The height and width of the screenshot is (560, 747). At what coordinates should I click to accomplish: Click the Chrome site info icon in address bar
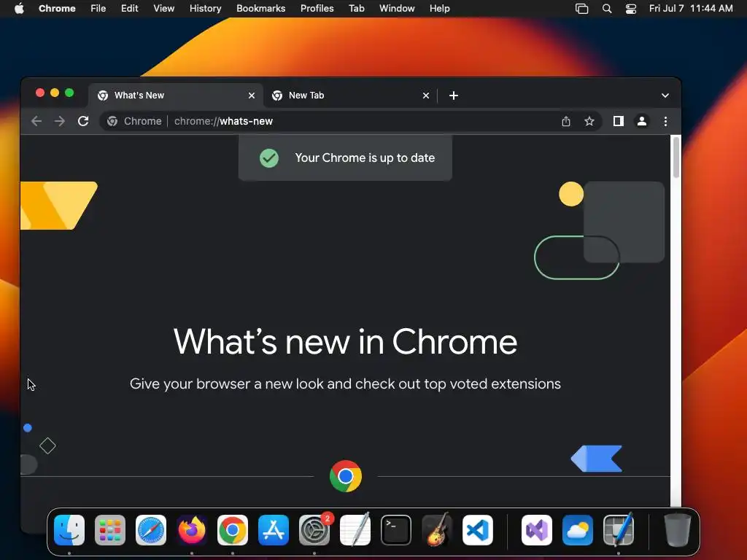(112, 121)
